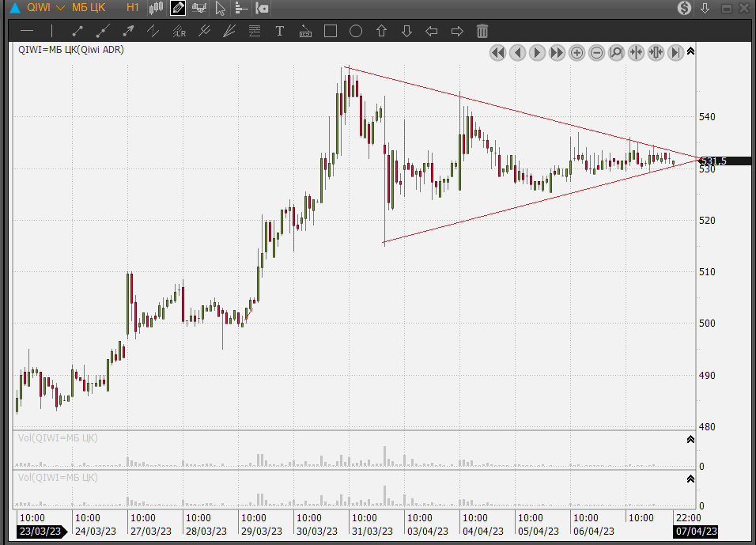Click the second Vol(QIWI=МБ ЦК) indicator label
This screenshot has width=756, height=545.
(x=58, y=478)
